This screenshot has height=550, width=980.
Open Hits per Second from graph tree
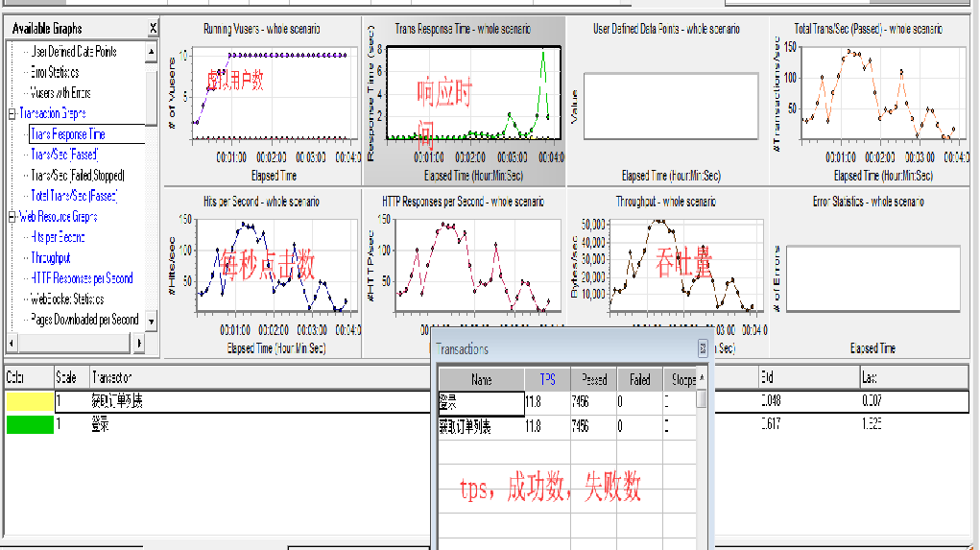pyautogui.click(x=58, y=237)
